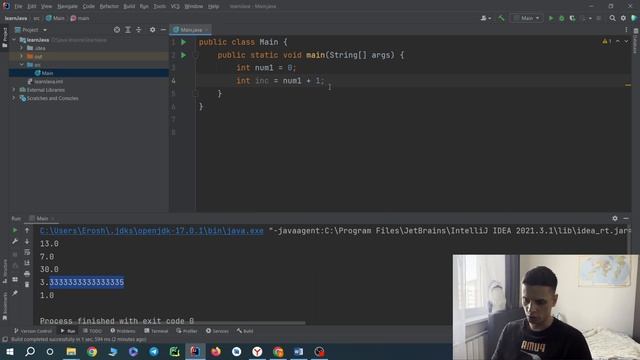Hide the Project panel with minus icon
The height and width of the screenshot is (360, 640).
click(163, 30)
